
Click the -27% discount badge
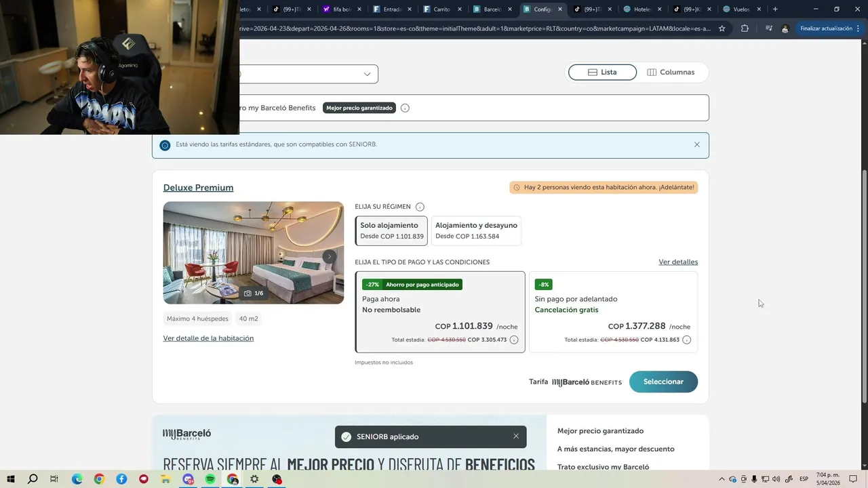tap(372, 285)
